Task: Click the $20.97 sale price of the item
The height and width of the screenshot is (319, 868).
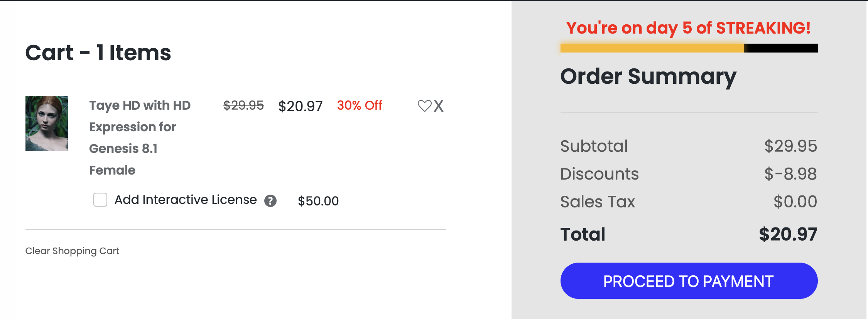Action: (300, 106)
